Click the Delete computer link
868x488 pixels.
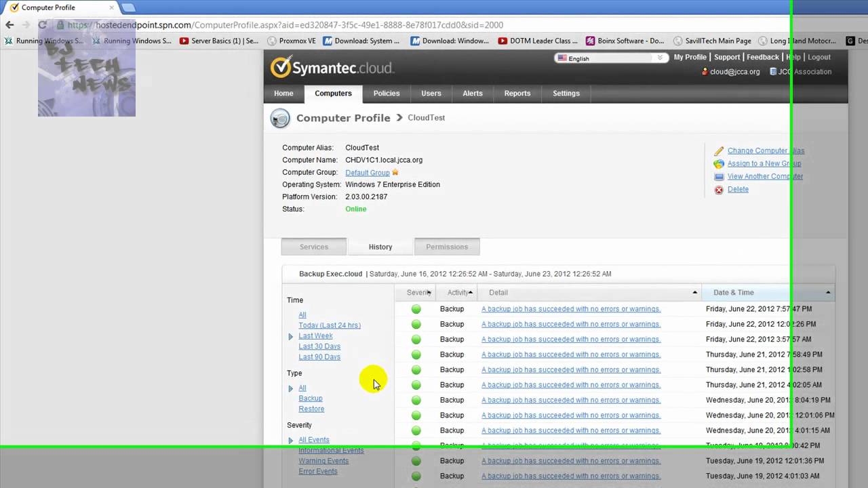pyautogui.click(x=738, y=190)
